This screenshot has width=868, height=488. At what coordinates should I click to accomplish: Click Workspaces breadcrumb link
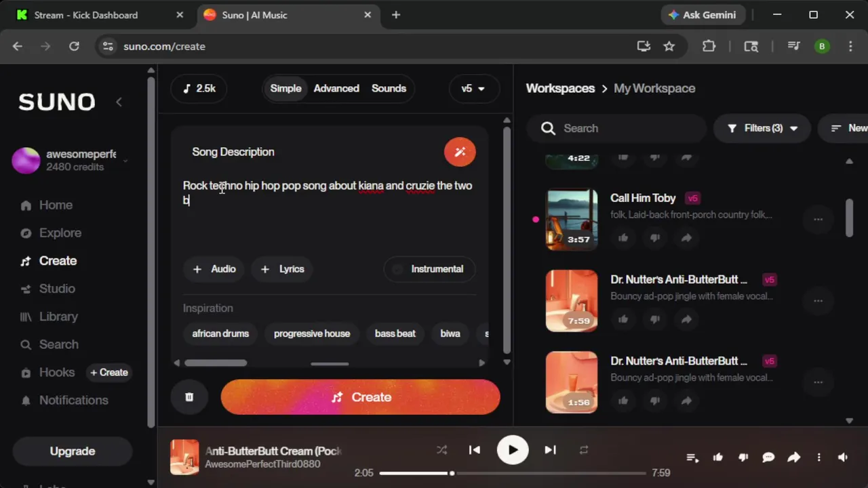tap(560, 89)
